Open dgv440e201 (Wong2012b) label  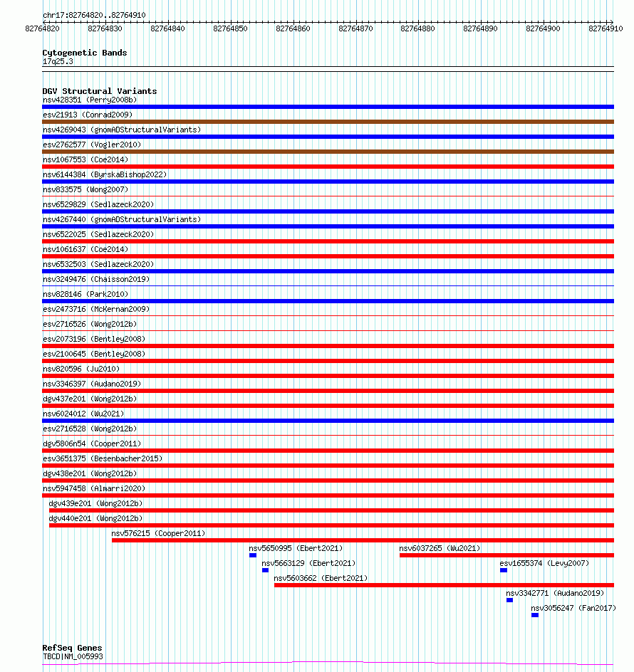pos(95,518)
